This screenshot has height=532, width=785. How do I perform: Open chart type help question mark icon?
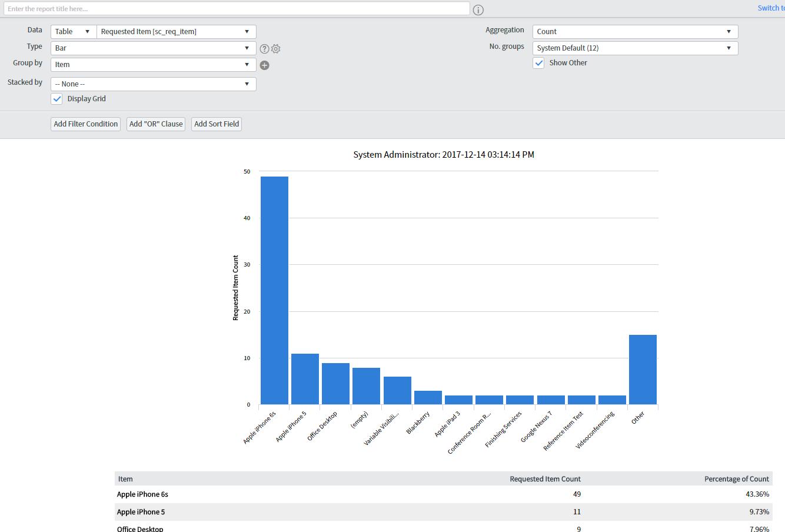pos(265,49)
